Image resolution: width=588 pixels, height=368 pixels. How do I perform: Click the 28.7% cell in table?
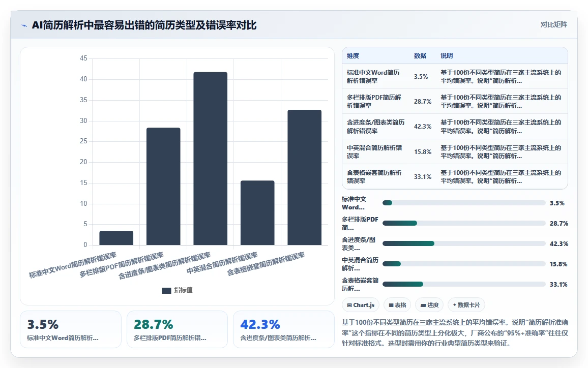423,102
